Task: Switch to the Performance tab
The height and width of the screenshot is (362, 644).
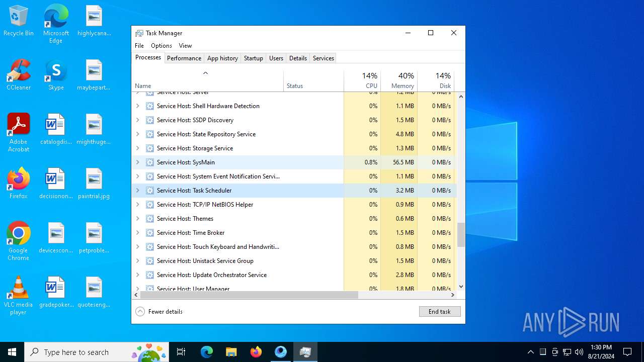Action: pyautogui.click(x=184, y=58)
